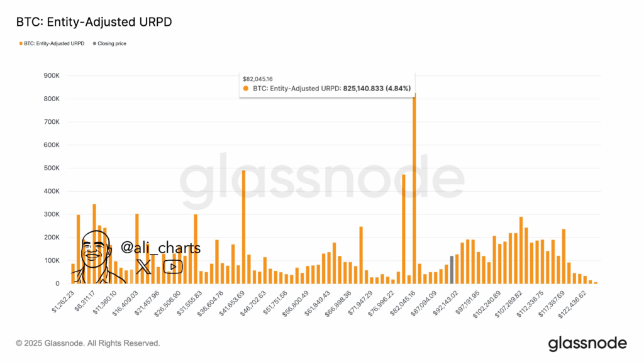Click the glassnode logo at bottom right
Image resolution: width=644 pixels, height=362 pixels.
pos(587,343)
